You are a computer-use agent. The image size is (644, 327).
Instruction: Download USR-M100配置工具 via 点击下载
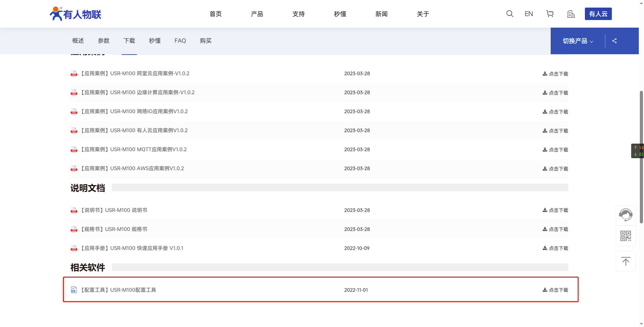[x=555, y=290]
